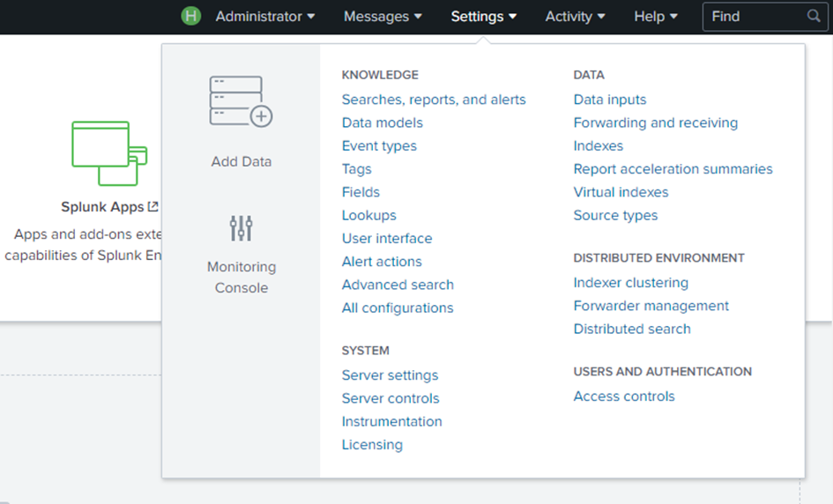This screenshot has width=833, height=504.
Task: Select Data inputs under Data
Action: click(x=610, y=100)
